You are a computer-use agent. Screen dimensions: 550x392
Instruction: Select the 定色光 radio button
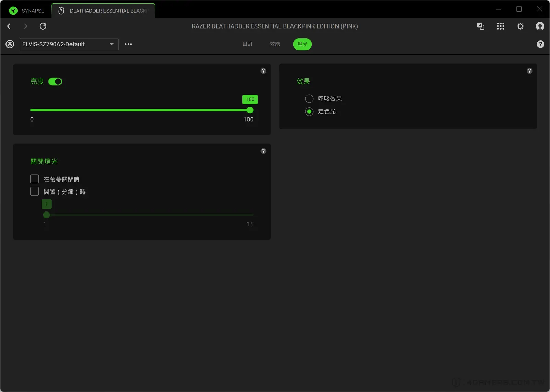[309, 112]
